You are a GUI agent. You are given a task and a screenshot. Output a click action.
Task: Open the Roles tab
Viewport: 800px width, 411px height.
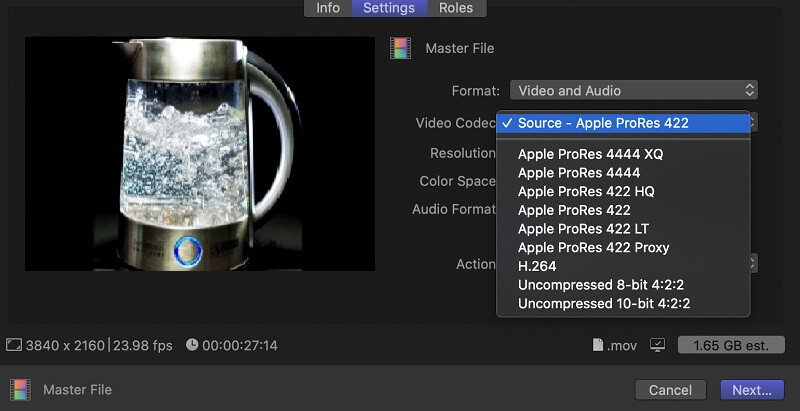(456, 8)
